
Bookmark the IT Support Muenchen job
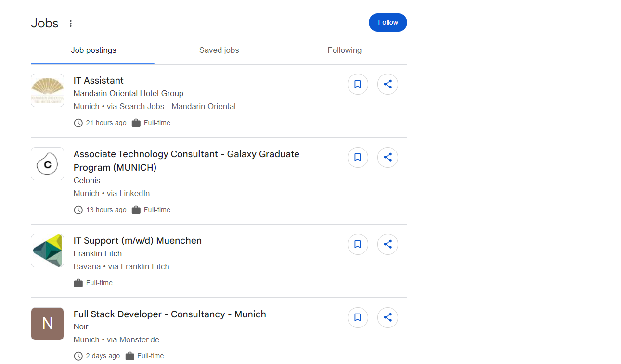point(358,244)
